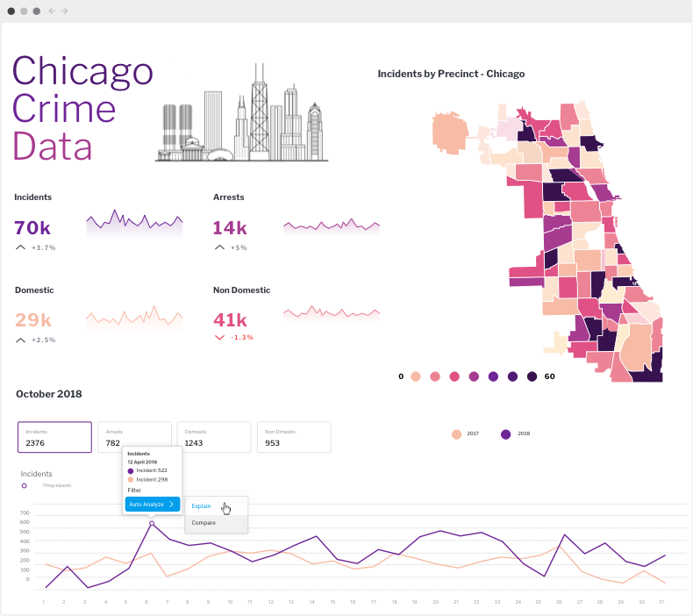Click the magenta fourth legend swatch
The image size is (693, 616).
click(474, 376)
